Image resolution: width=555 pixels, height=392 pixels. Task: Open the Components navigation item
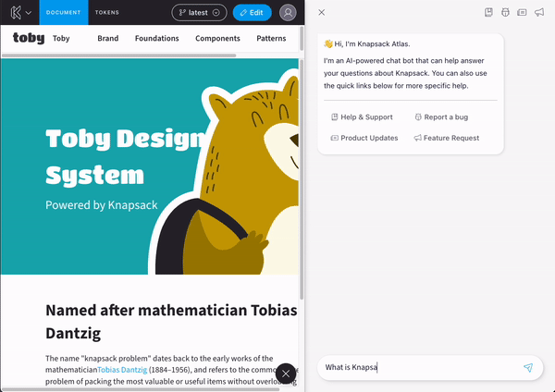click(217, 38)
